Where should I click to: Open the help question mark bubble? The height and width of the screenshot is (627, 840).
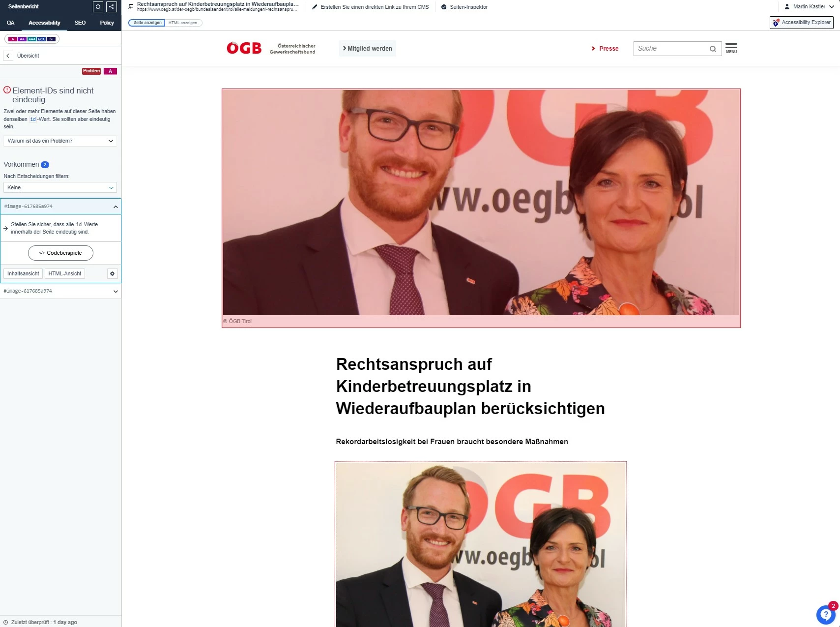(x=826, y=614)
